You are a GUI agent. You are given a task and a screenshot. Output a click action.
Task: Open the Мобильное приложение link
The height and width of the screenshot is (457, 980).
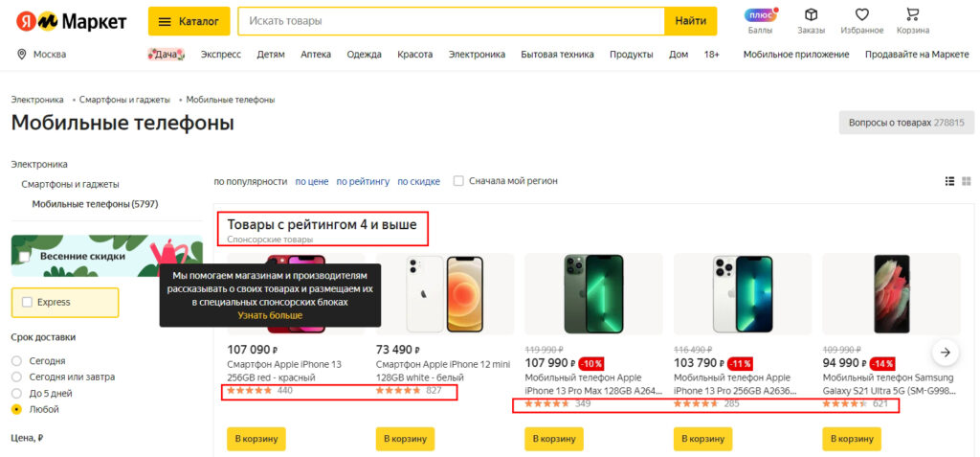point(796,55)
